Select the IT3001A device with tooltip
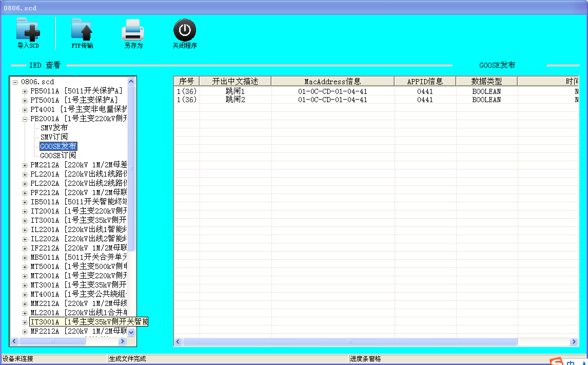588x365 pixels. click(89, 322)
